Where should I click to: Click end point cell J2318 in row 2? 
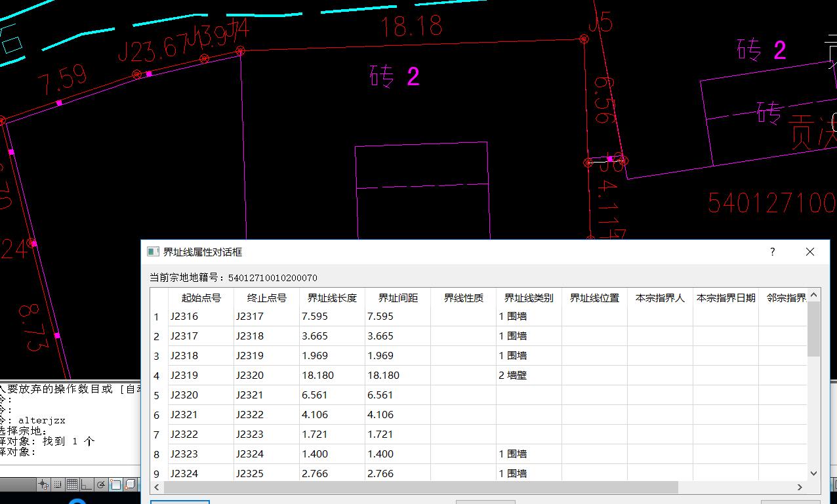[x=267, y=336]
